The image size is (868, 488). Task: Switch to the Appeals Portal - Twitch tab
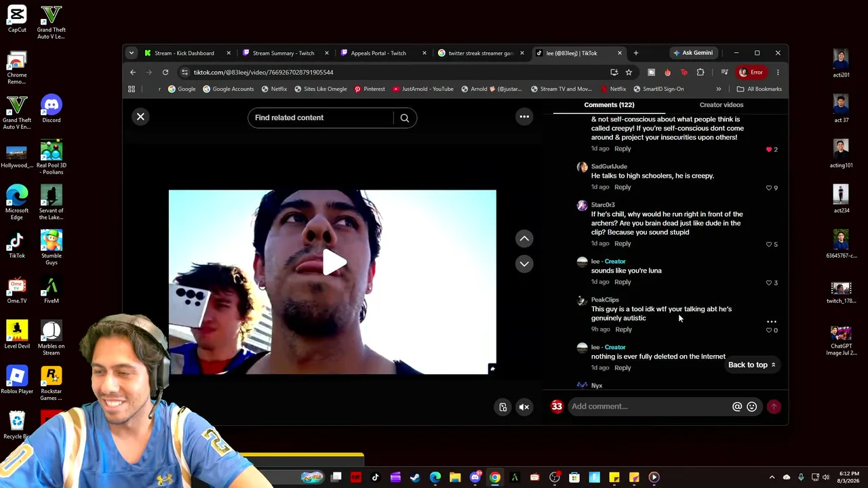pos(378,53)
